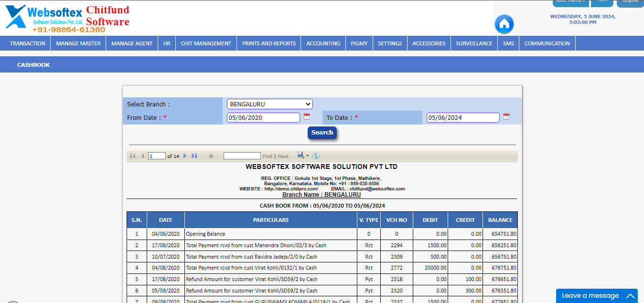The height and width of the screenshot is (303, 644).
Task: Open the Transaction menu
Action: (x=28, y=43)
